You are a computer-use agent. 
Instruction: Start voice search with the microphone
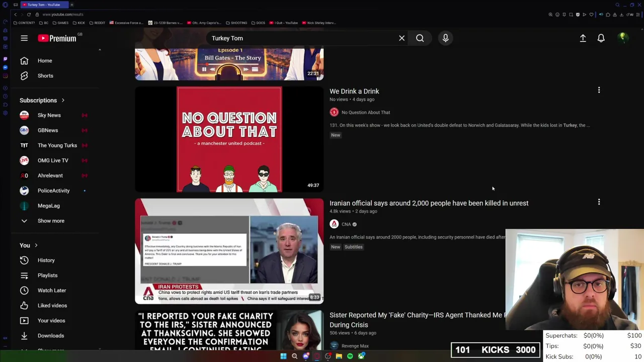coord(445,38)
